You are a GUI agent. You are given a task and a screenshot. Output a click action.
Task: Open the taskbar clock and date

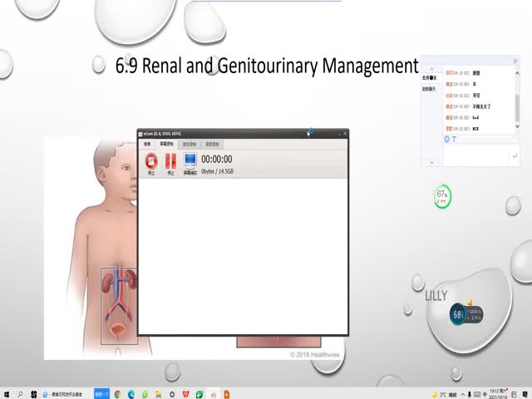click(498, 394)
